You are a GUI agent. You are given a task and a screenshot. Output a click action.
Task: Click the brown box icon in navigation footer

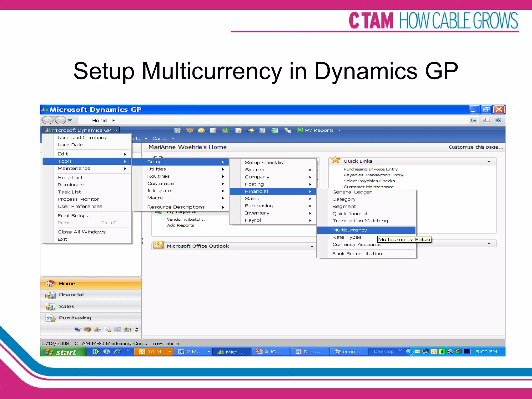(88, 329)
